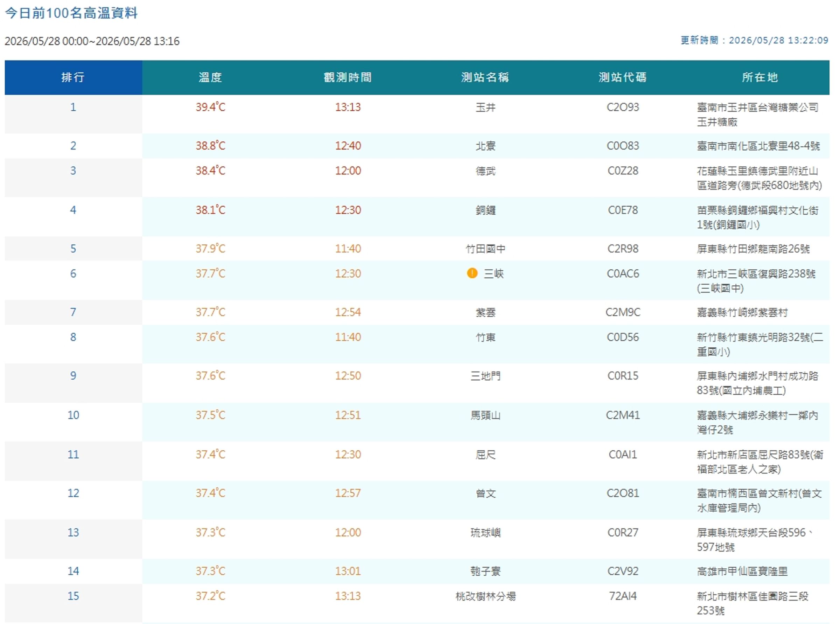Sort by the 排行 column header
840x624 pixels.
[x=73, y=77]
